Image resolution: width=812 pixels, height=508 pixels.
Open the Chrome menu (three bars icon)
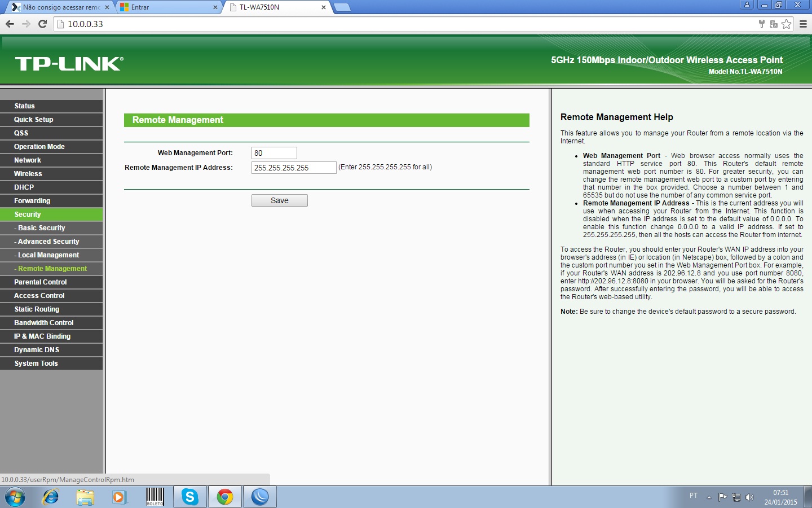pos(803,24)
